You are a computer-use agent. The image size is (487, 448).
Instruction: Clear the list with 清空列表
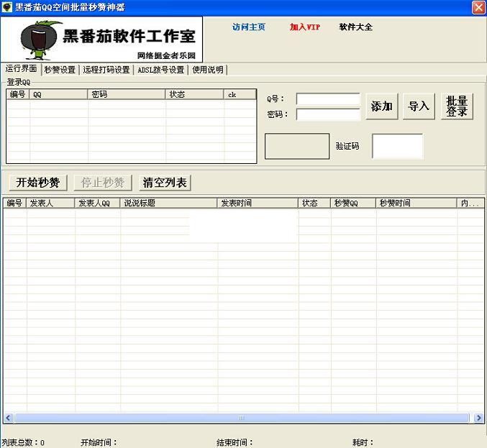[x=165, y=183]
